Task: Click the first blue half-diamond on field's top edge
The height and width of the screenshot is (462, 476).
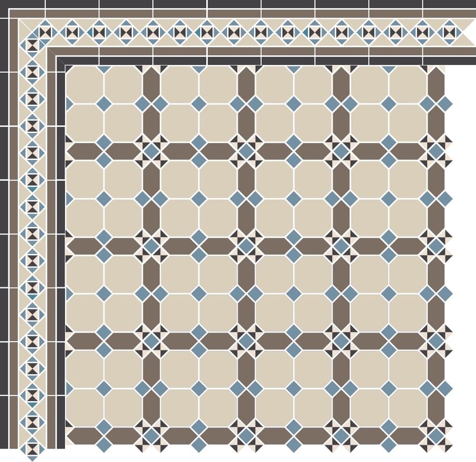Action: 104,69
